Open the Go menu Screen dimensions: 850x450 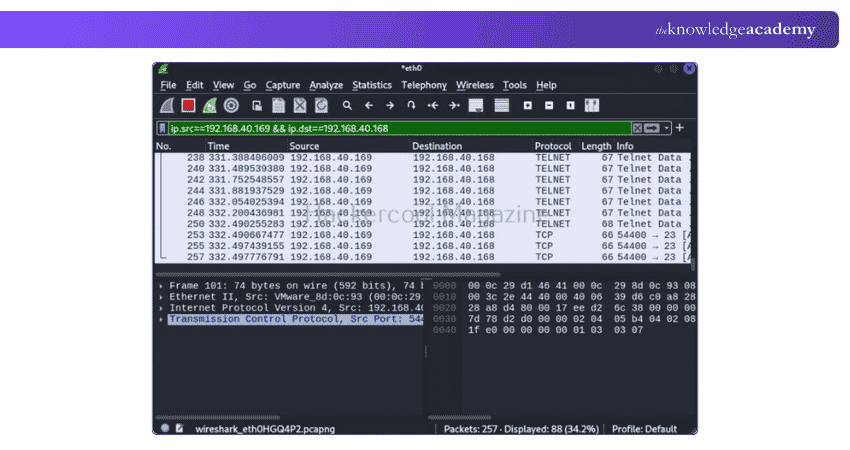point(250,85)
